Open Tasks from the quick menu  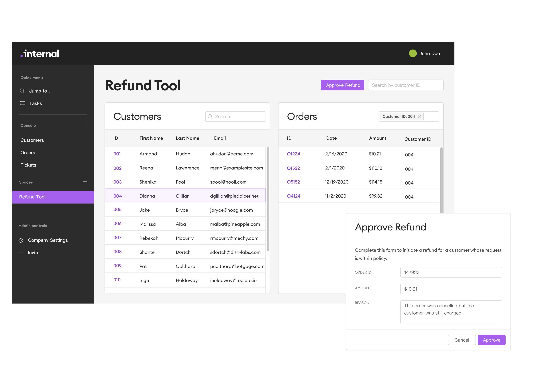36,103
